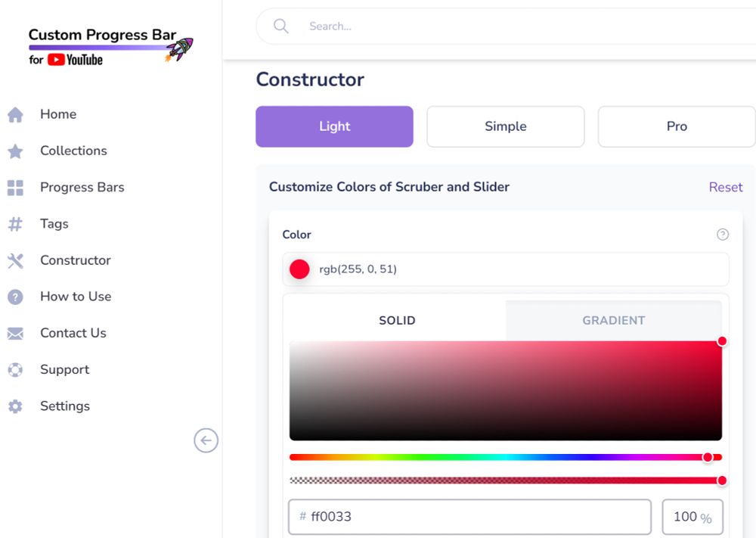Click inside the saturation color area

pos(505,391)
